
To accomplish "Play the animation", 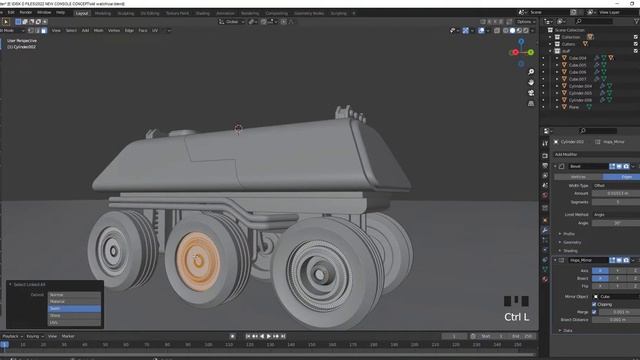I will coord(269,336).
